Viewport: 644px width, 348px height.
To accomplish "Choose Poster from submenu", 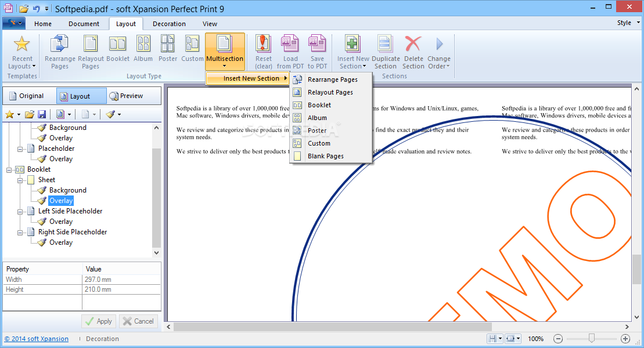I will point(331,130).
